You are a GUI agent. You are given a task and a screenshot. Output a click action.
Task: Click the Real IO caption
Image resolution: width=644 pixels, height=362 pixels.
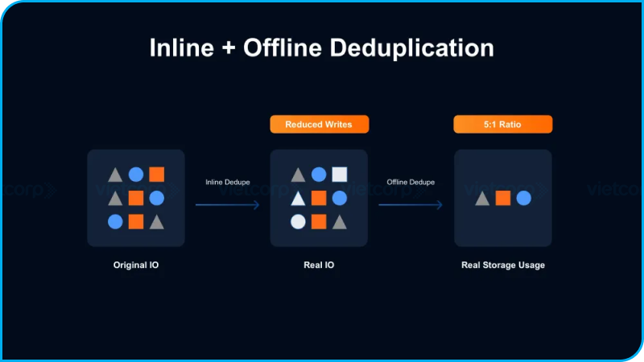[319, 265]
